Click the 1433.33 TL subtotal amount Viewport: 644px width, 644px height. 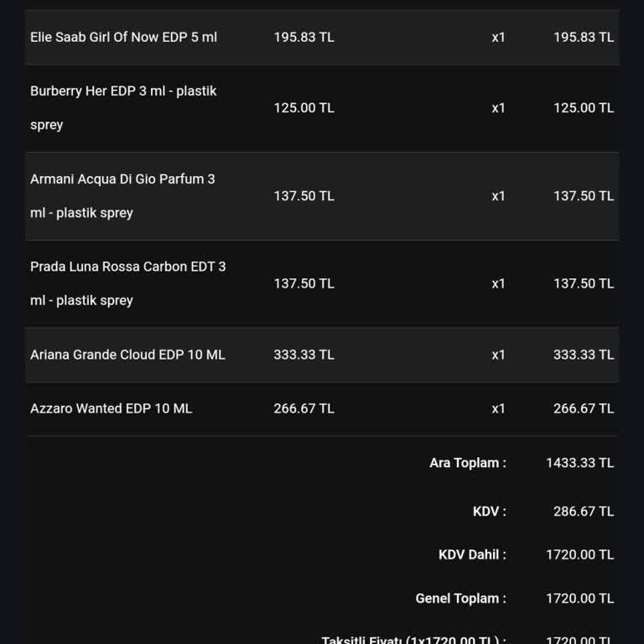(579, 463)
